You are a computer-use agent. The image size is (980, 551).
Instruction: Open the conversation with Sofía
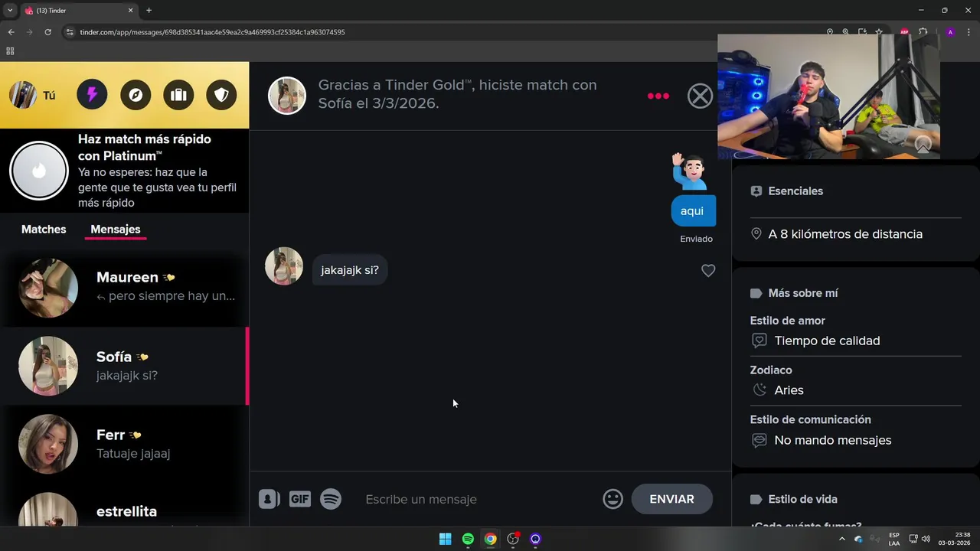pyautogui.click(x=124, y=366)
